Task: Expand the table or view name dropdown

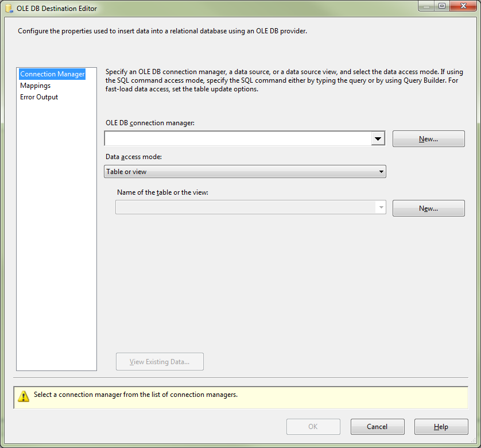Action: tap(380, 207)
